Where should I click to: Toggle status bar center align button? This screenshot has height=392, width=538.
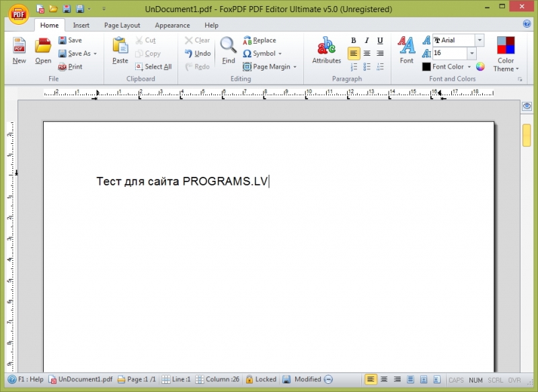click(x=384, y=379)
